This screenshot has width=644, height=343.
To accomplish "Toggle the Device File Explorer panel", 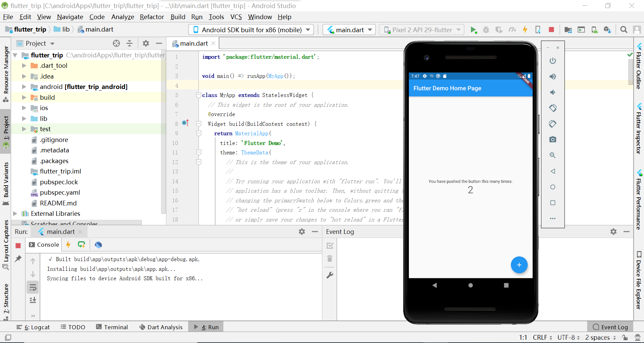I will tap(639, 280).
